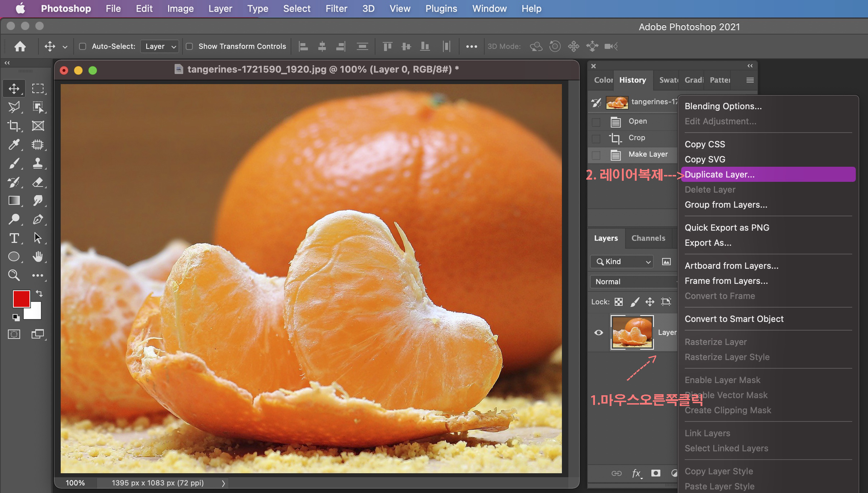Viewport: 868px width, 493px height.
Task: Select the Crop tool in toolbar
Action: 14,126
